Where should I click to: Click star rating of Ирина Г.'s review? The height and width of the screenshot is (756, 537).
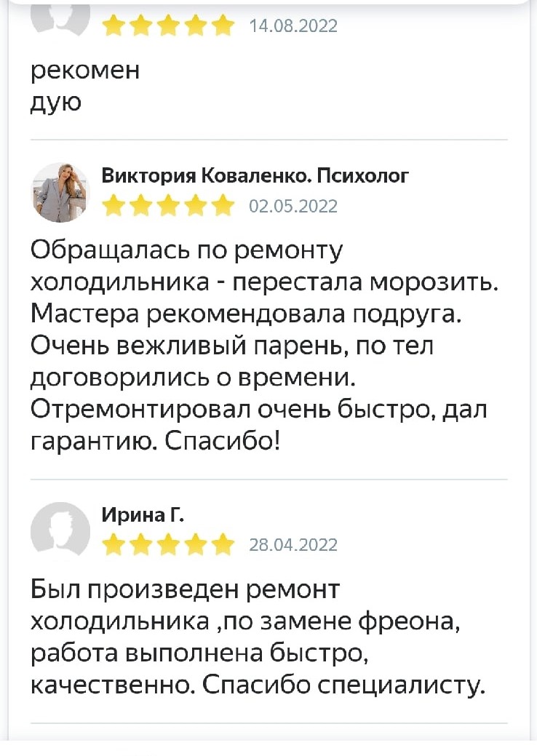click(168, 545)
